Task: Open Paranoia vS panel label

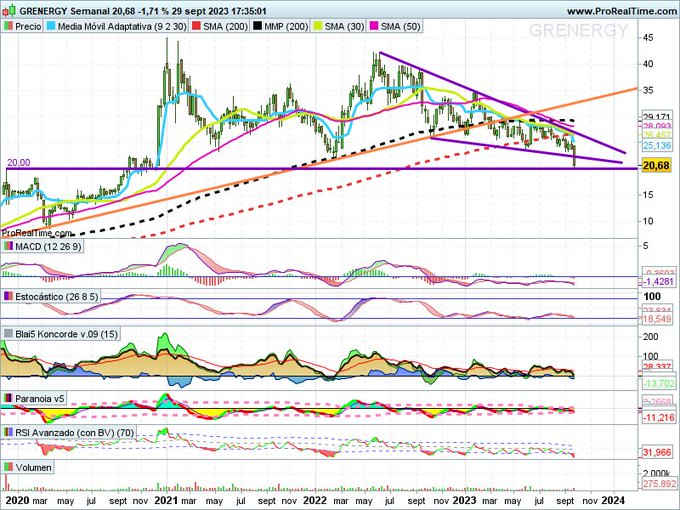Action: pyautogui.click(x=41, y=399)
